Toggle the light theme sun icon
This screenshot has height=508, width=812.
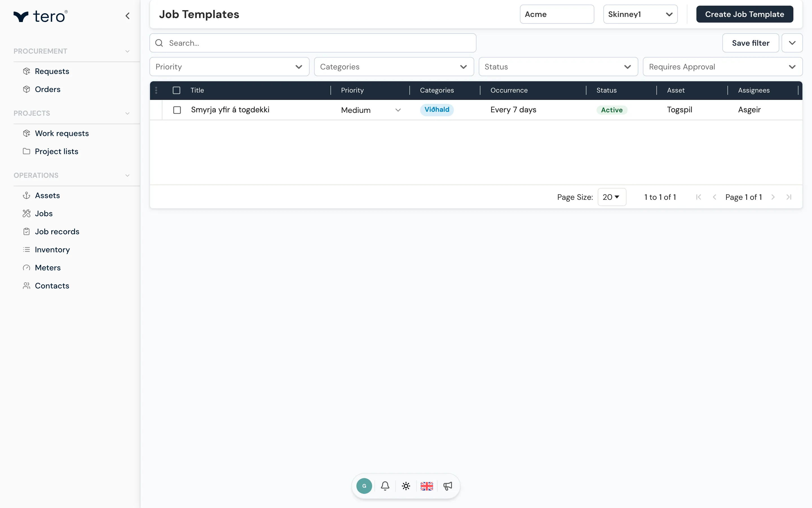tap(406, 486)
